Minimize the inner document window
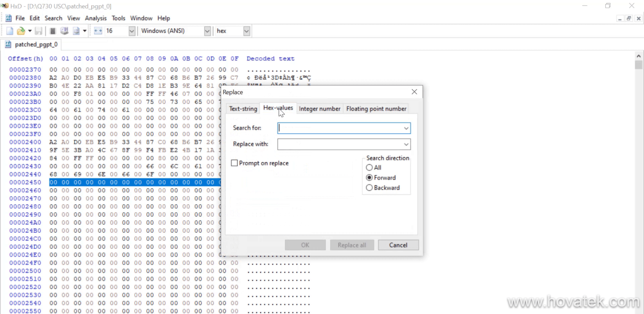Screen dimensions: 644x314 (x=620, y=18)
